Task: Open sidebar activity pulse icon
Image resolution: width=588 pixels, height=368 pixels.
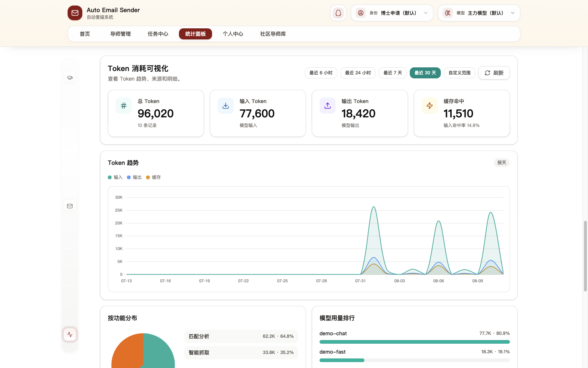Action: 70,335
